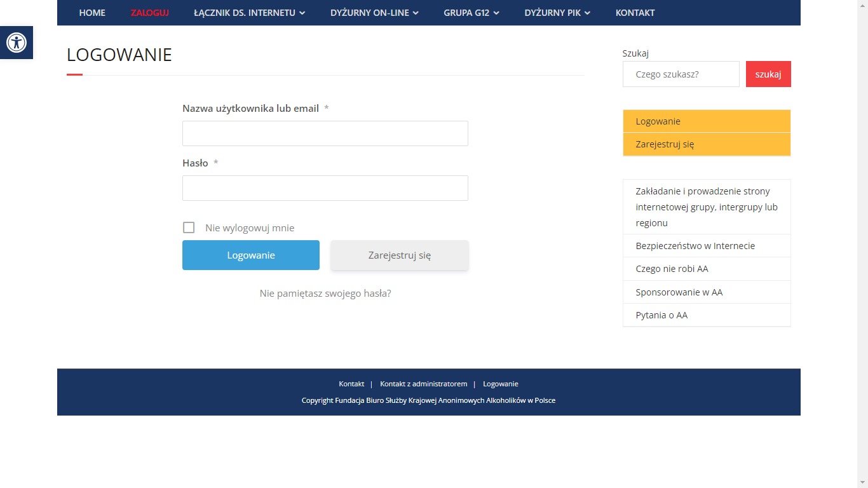Screen dimensions: 868x488
Task: Open 'Bezpieczeństwo w Internecie' in sidebar
Action: pos(695,245)
